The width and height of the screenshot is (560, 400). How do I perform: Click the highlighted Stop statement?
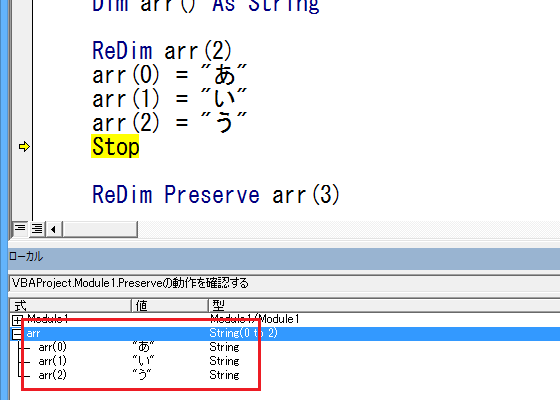point(115,146)
